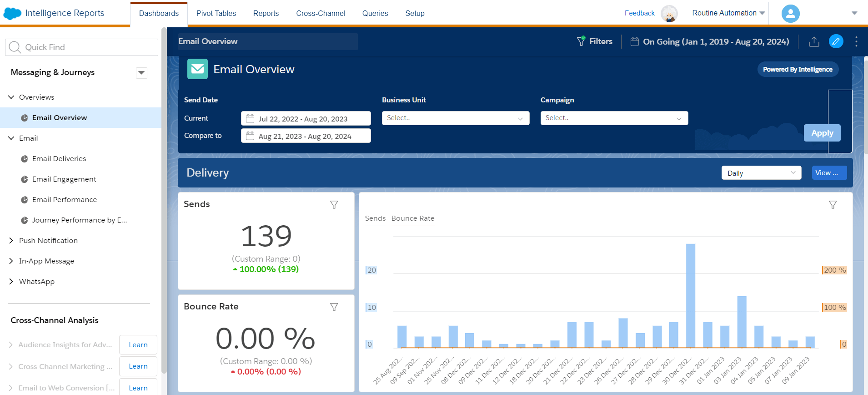Switch to the Pivot Tables tab

216,14
